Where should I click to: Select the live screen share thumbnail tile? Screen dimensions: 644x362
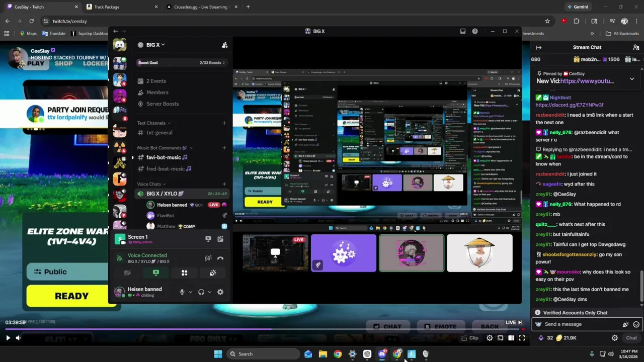(x=275, y=253)
